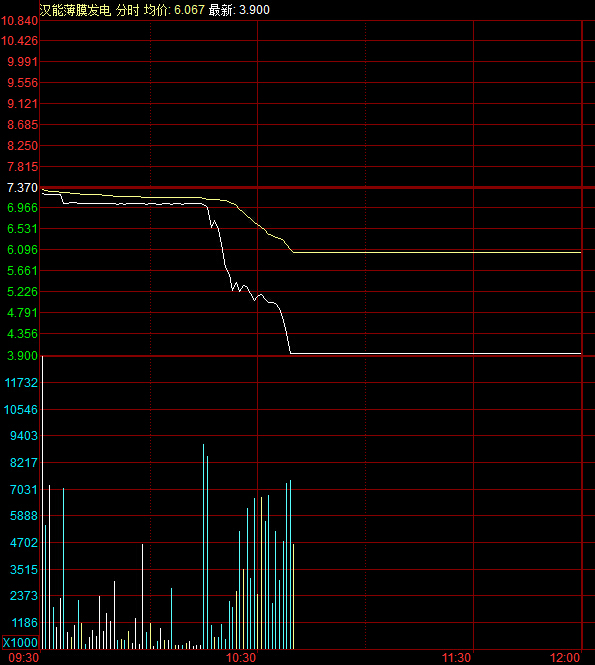Click the 09:30 time axis label
This screenshot has height=665, width=595.
point(24,657)
